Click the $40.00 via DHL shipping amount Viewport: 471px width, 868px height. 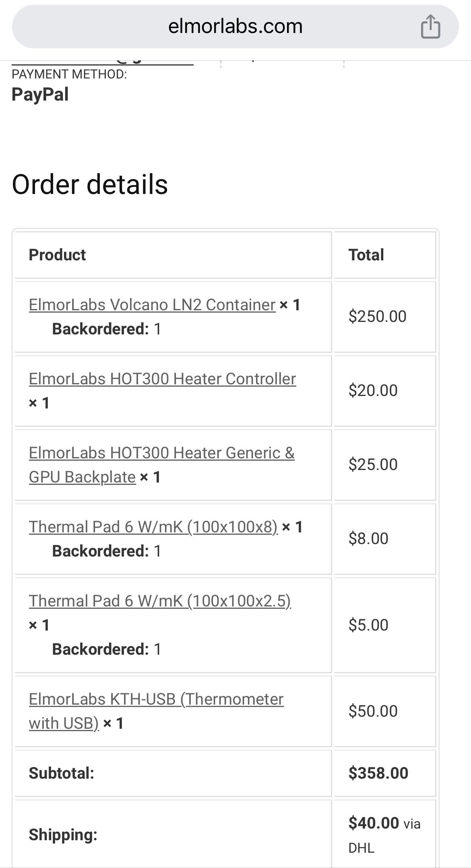(x=384, y=835)
